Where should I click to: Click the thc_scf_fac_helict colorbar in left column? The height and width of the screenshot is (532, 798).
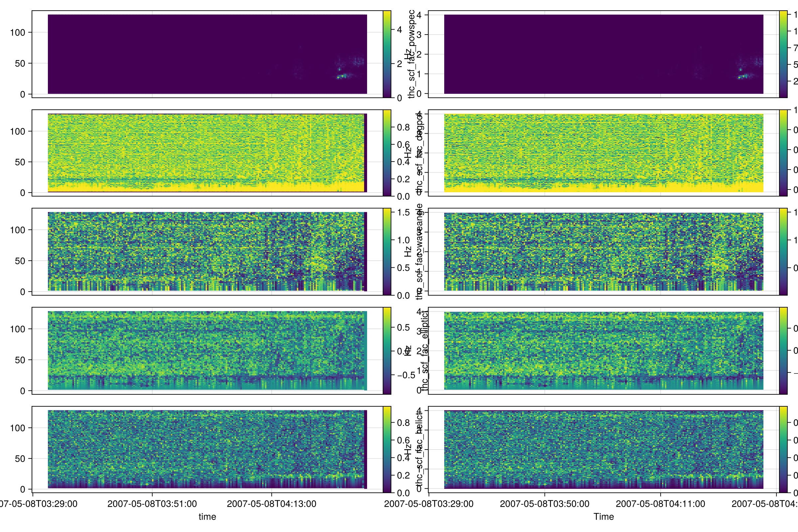point(387,450)
